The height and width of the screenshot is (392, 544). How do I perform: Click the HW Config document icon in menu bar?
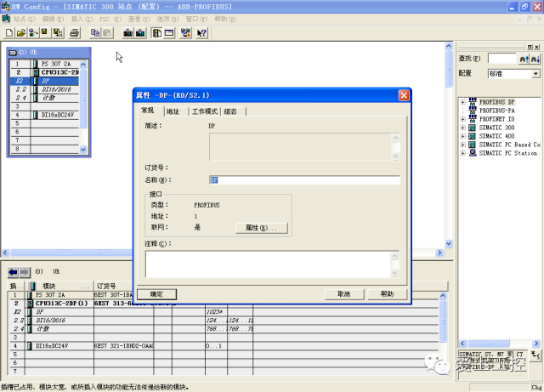(6, 19)
